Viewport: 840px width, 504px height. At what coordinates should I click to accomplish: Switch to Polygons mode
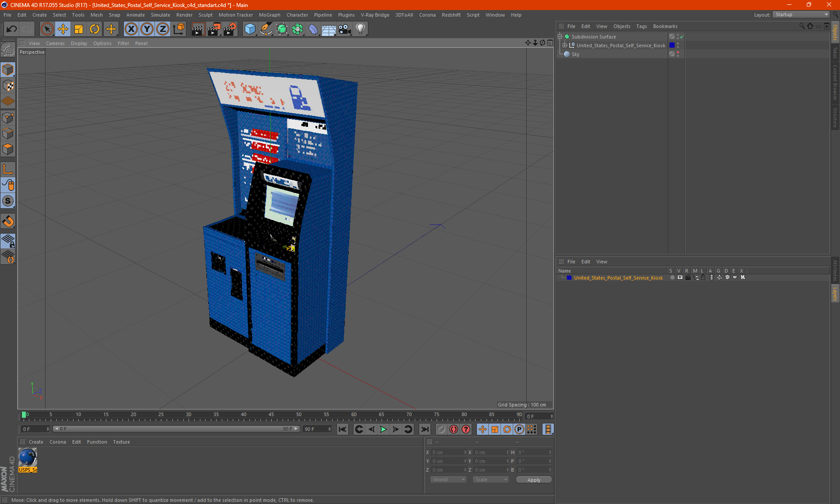point(8,149)
